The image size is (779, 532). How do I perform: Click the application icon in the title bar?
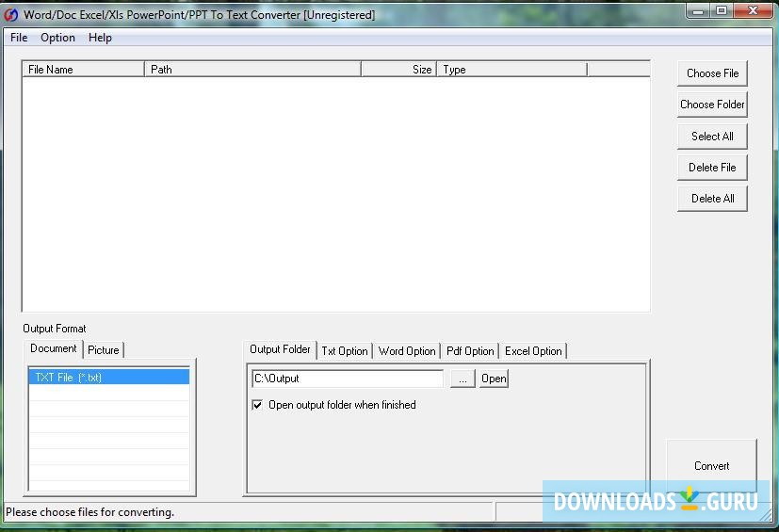(11, 15)
